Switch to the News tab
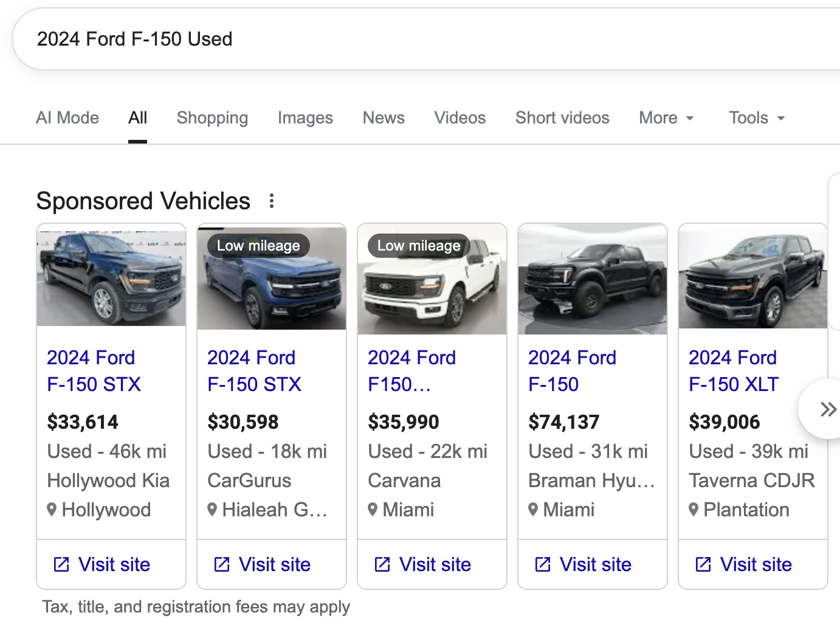Image resolution: width=840 pixels, height=624 pixels. [x=384, y=118]
